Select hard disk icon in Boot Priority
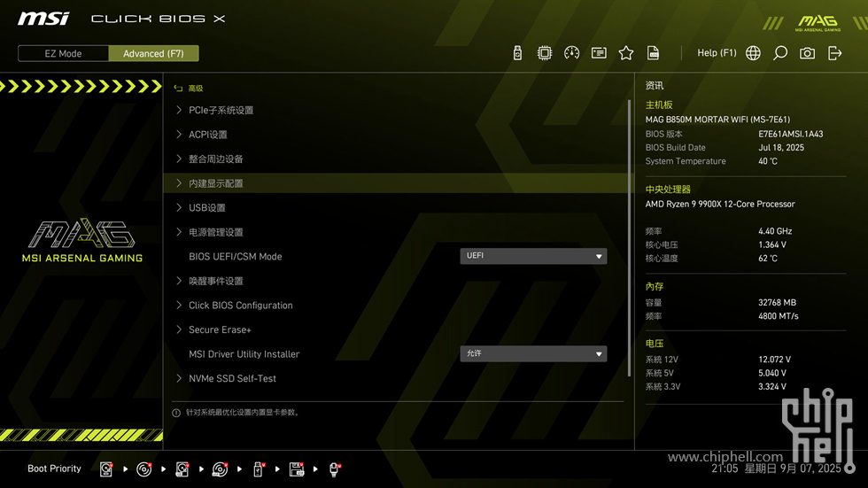The image size is (868, 488). [106, 469]
